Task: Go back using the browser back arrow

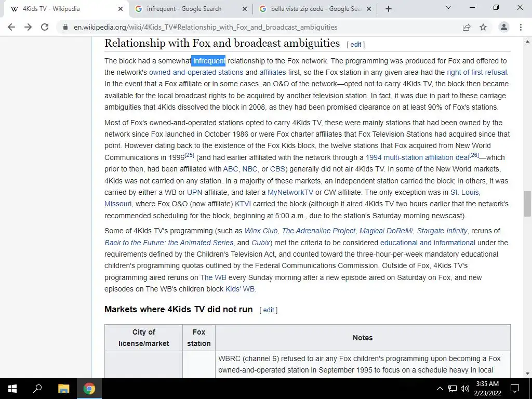Action: [x=11, y=27]
